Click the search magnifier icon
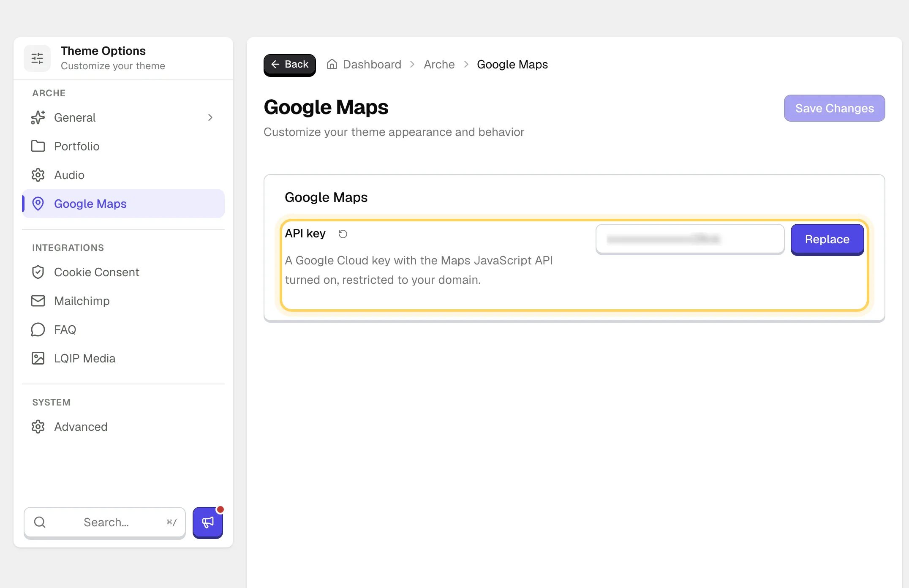The image size is (909, 588). (40, 522)
